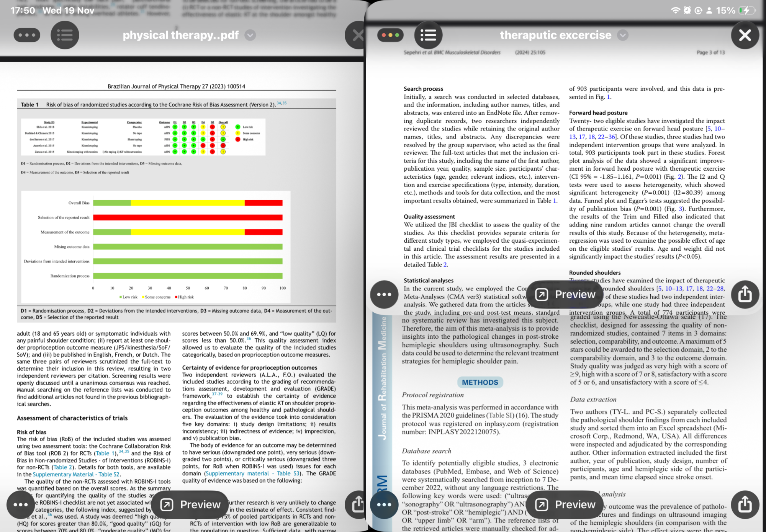Expand the theraputic excercise title dropdown
This screenshot has height=532, width=766.
click(623, 35)
